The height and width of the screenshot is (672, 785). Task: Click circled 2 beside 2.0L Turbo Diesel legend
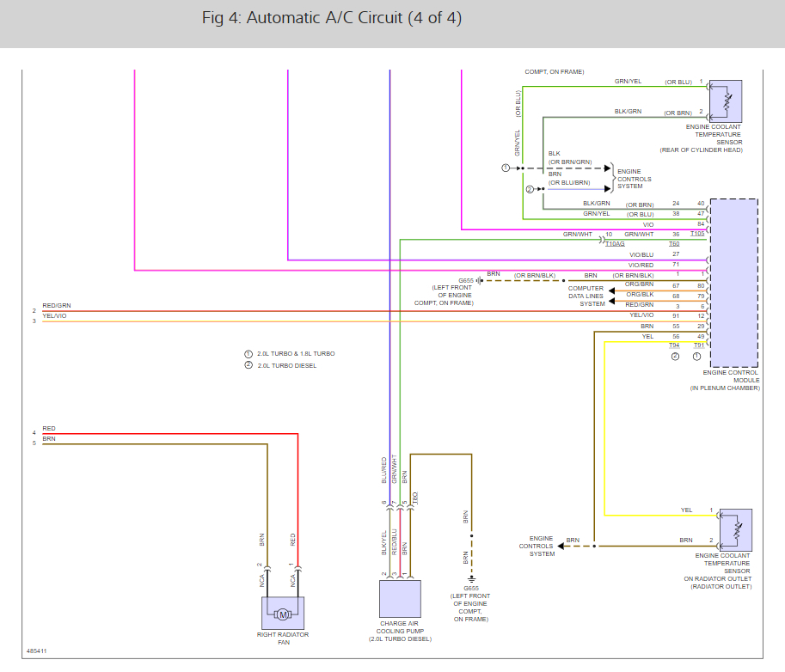click(x=248, y=365)
